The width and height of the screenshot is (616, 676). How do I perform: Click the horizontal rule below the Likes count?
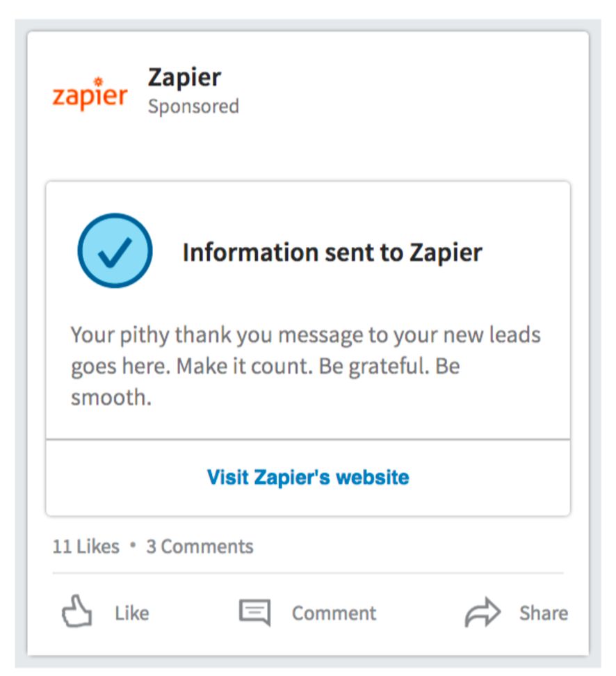pos(308,573)
